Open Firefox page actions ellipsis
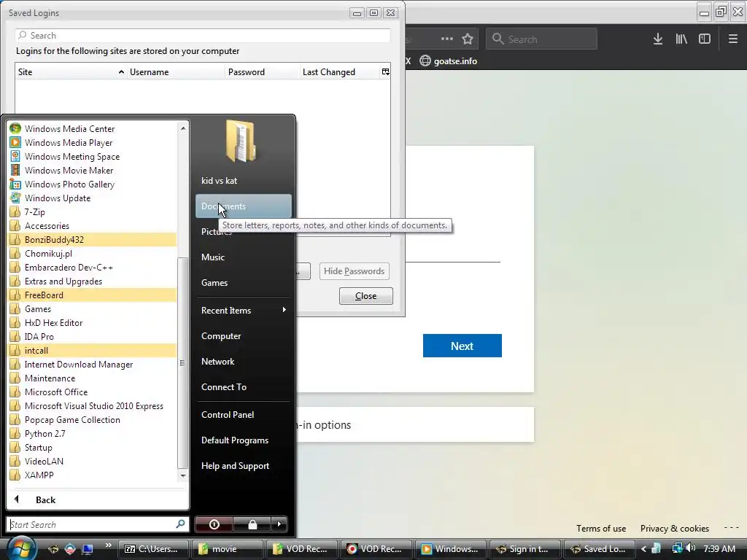Viewport: 747px width, 560px height. (447, 39)
